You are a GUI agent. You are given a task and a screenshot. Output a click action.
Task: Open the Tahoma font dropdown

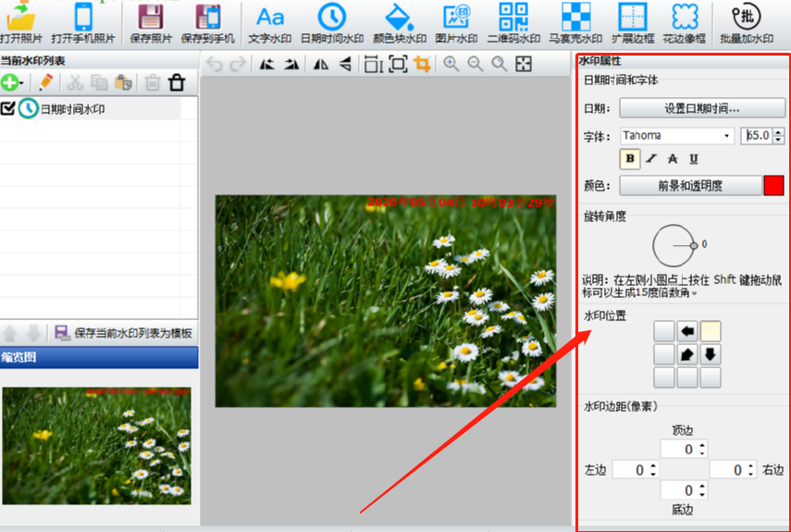(x=677, y=136)
